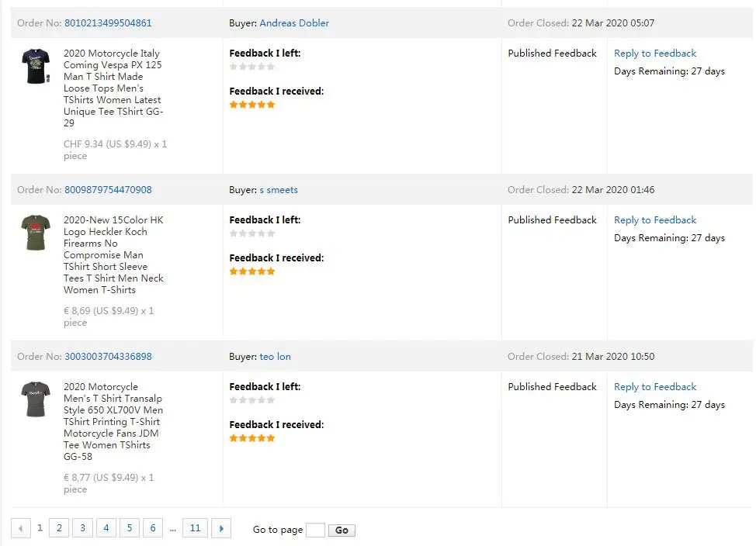
Task: Click empty feedback-left stars for s smeets order
Action: (252, 233)
